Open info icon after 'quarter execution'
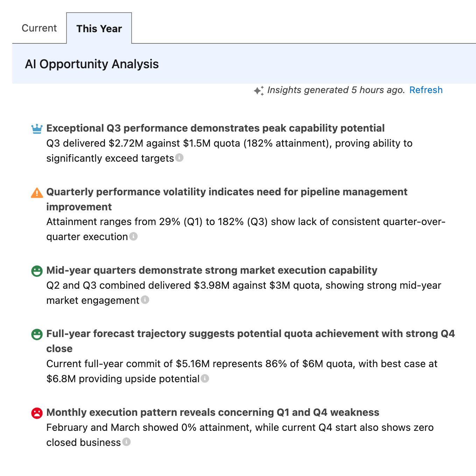This screenshot has width=476, height=476. [133, 237]
